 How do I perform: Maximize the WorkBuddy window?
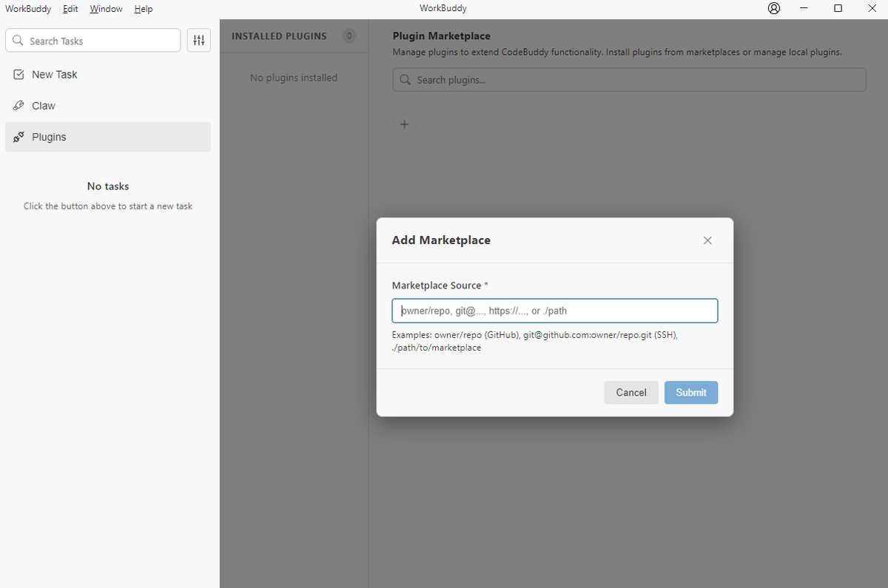pyautogui.click(x=838, y=9)
